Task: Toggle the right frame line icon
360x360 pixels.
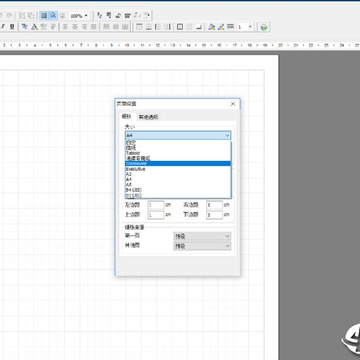Action: point(167,27)
